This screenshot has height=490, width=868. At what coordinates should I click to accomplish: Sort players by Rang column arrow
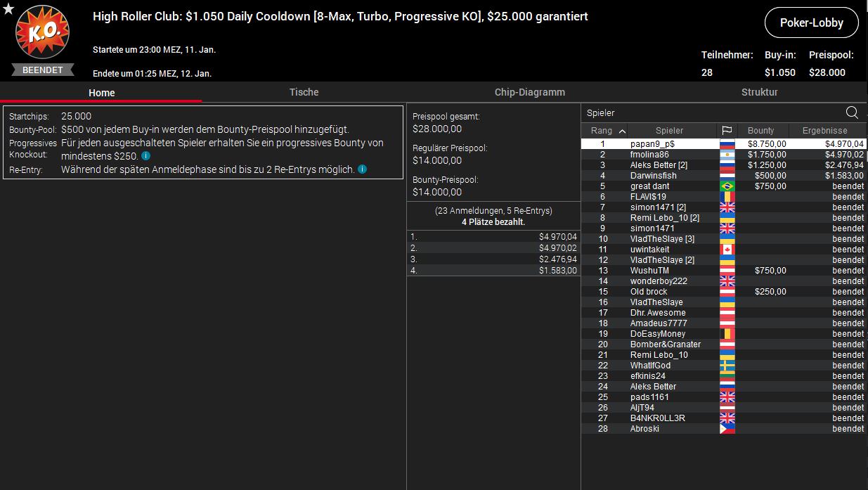[x=622, y=131]
